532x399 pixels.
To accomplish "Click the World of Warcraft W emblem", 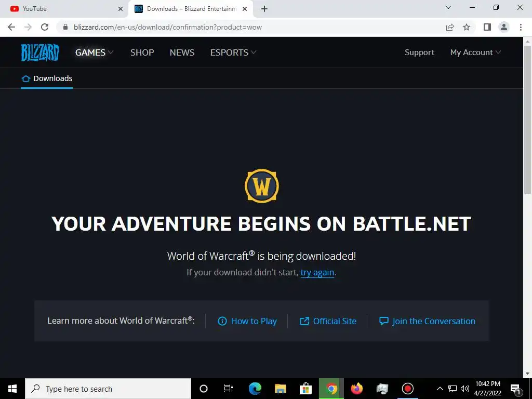I will [262, 186].
